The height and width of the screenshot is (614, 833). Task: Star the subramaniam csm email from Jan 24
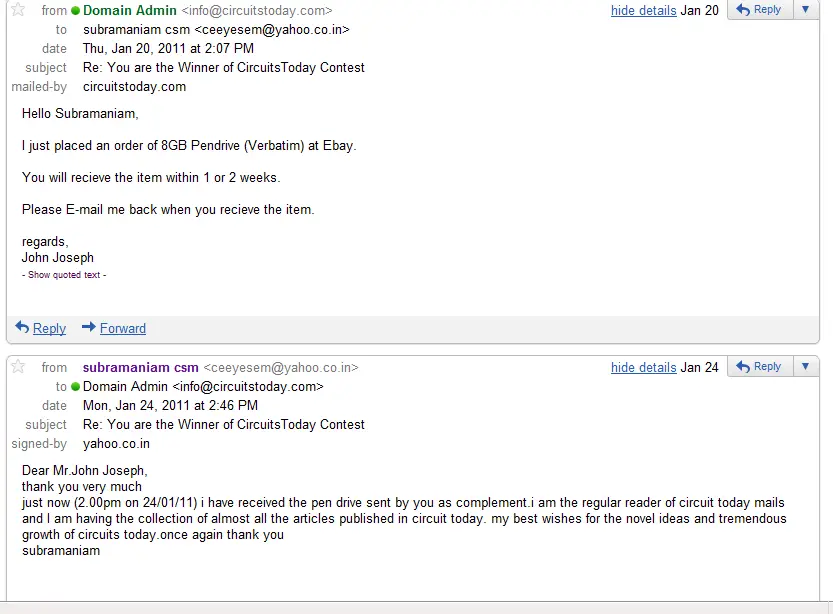[18, 366]
